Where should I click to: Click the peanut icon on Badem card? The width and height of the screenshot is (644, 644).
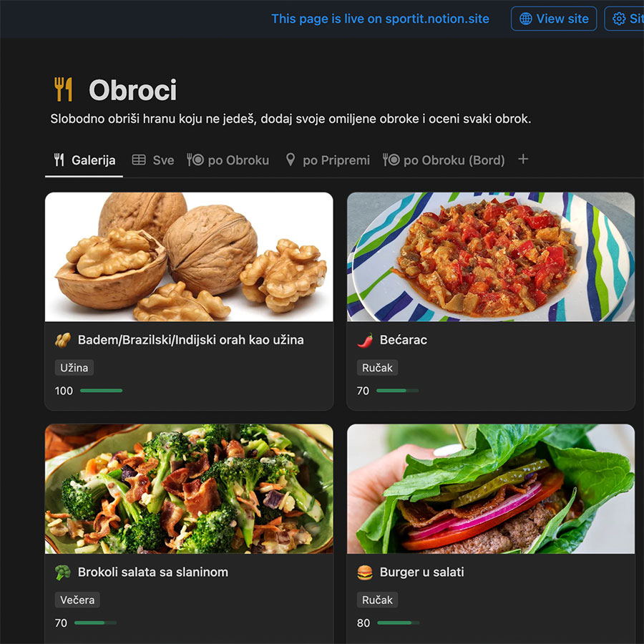(x=62, y=340)
